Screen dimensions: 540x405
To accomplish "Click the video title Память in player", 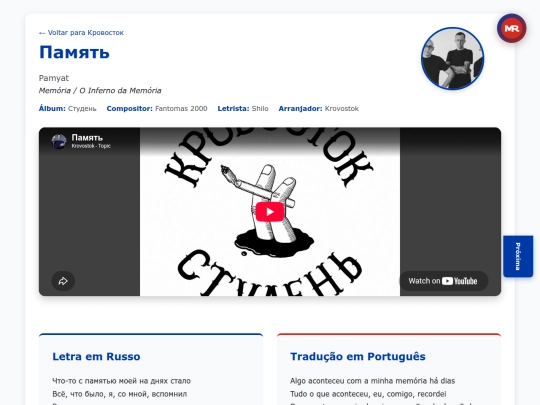I will [87, 138].
